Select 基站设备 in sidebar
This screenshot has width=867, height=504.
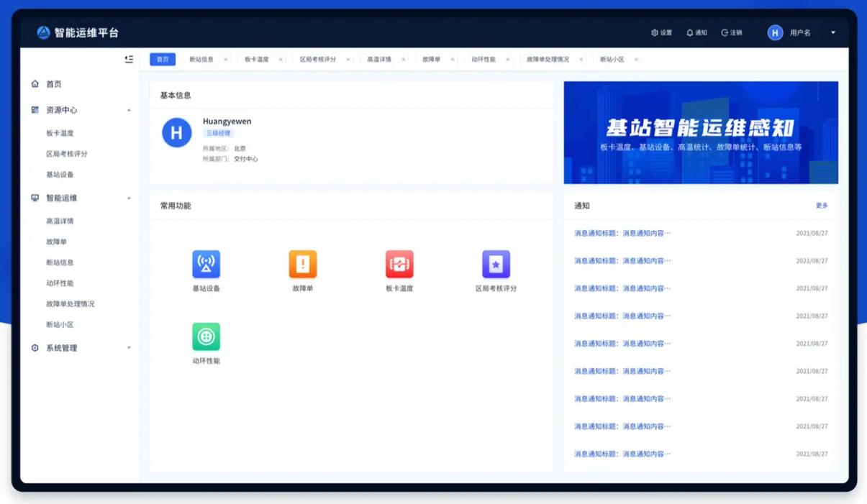pyautogui.click(x=60, y=175)
